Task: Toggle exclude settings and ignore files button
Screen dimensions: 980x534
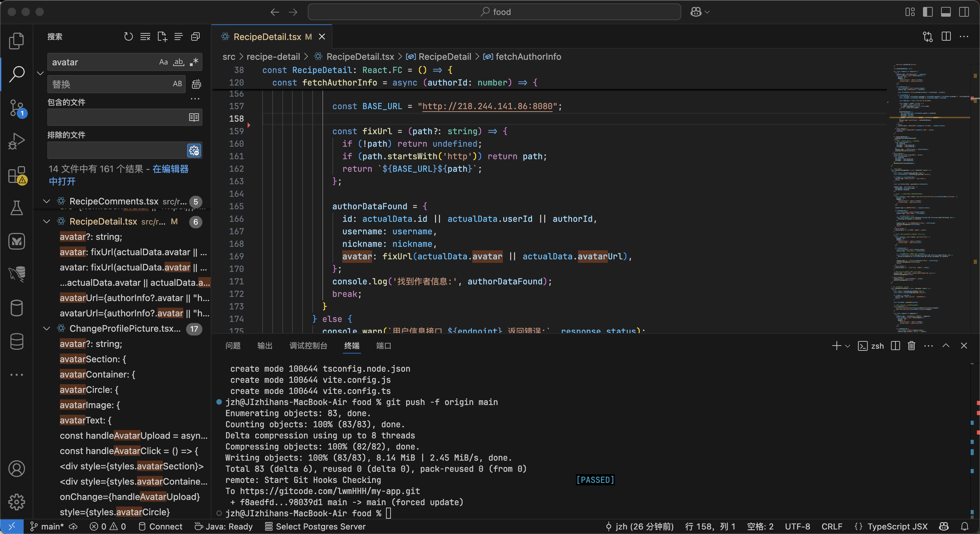Action: pyautogui.click(x=194, y=151)
